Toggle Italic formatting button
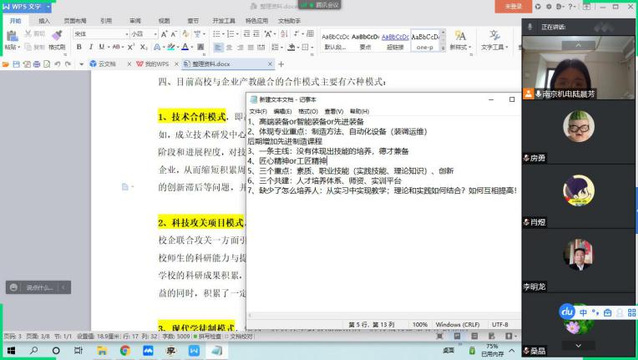Image resolution: width=638 pixels, height=360 pixels. coord(90,47)
